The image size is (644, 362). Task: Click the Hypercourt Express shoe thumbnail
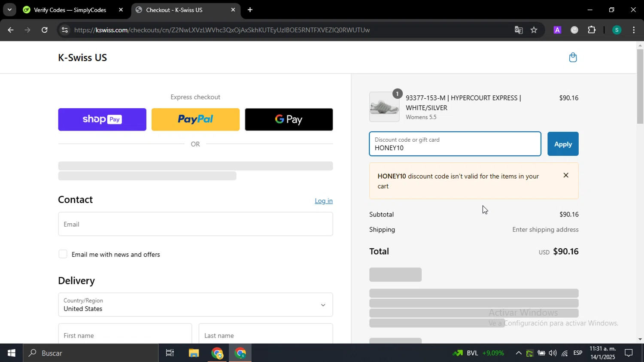(384, 107)
